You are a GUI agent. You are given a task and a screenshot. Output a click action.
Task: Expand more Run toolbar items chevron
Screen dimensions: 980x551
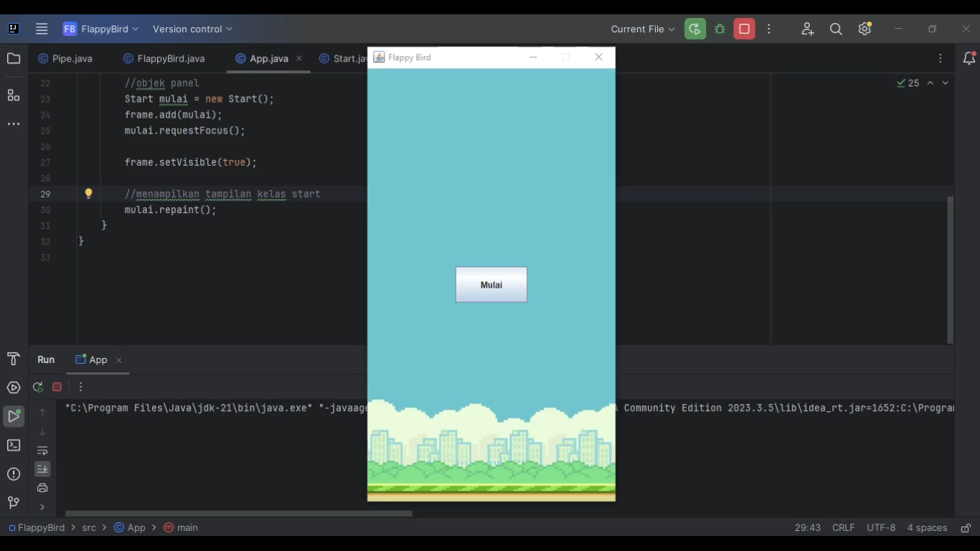(x=42, y=507)
